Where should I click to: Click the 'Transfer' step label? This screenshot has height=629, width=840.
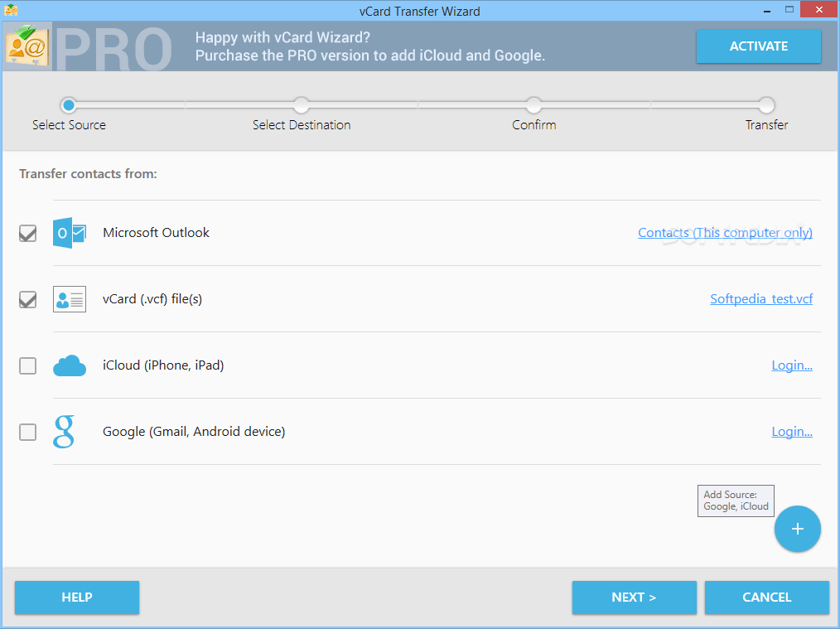click(x=766, y=125)
